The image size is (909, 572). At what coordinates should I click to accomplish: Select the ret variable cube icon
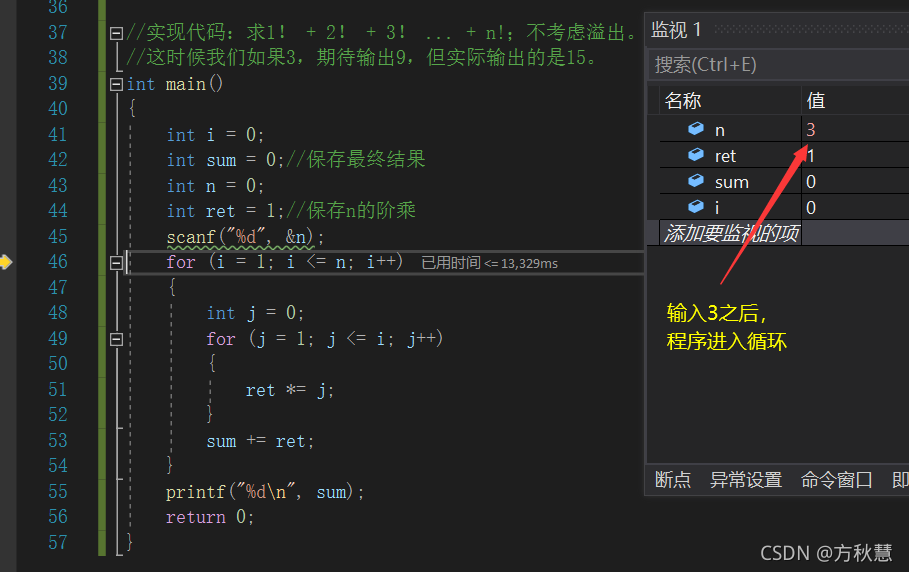point(696,155)
